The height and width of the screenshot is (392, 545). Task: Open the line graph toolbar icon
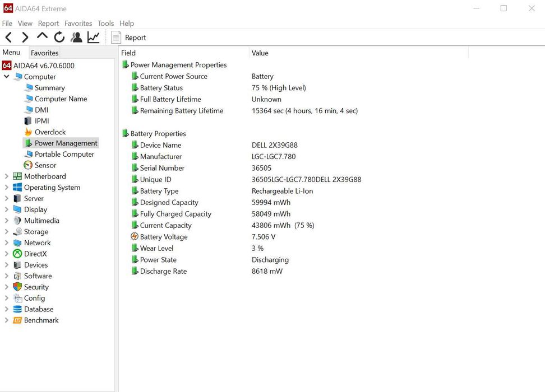(94, 37)
